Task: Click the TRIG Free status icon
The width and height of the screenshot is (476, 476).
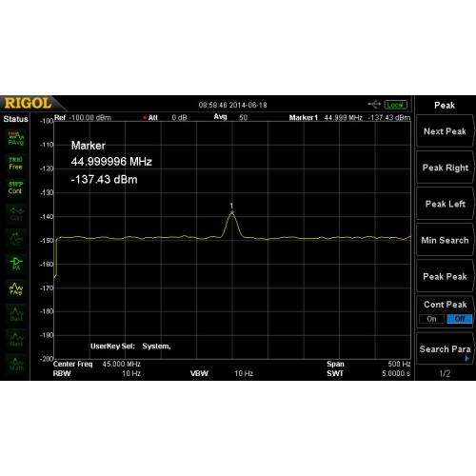Action: click(15, 163)
